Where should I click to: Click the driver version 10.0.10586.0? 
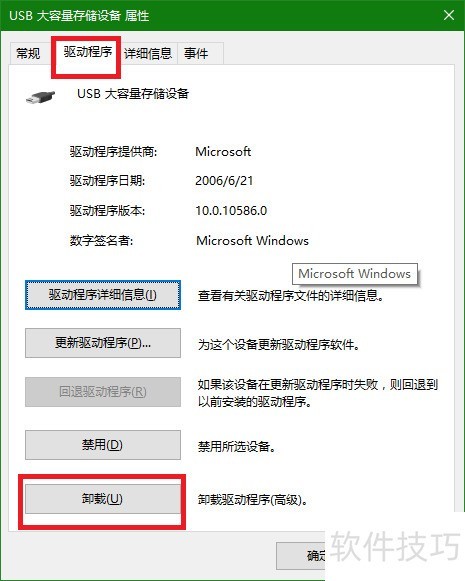pos(231,210)
